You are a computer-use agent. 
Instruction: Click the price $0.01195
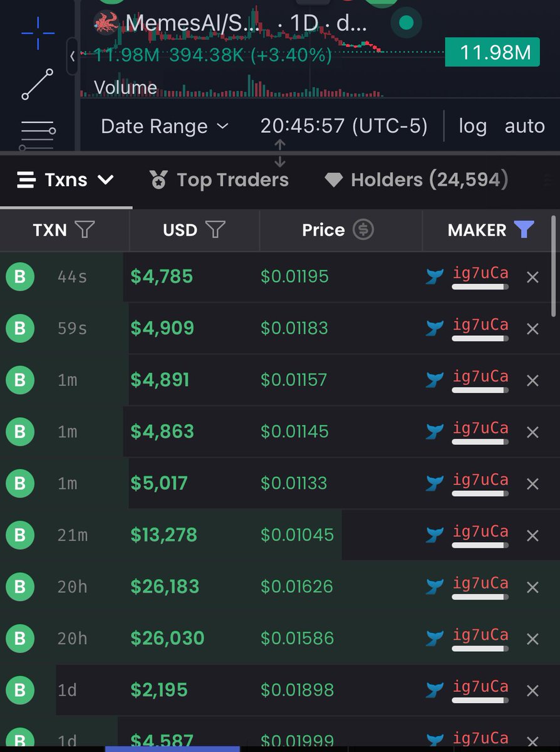pyautogui.click(x=294, y=276)
